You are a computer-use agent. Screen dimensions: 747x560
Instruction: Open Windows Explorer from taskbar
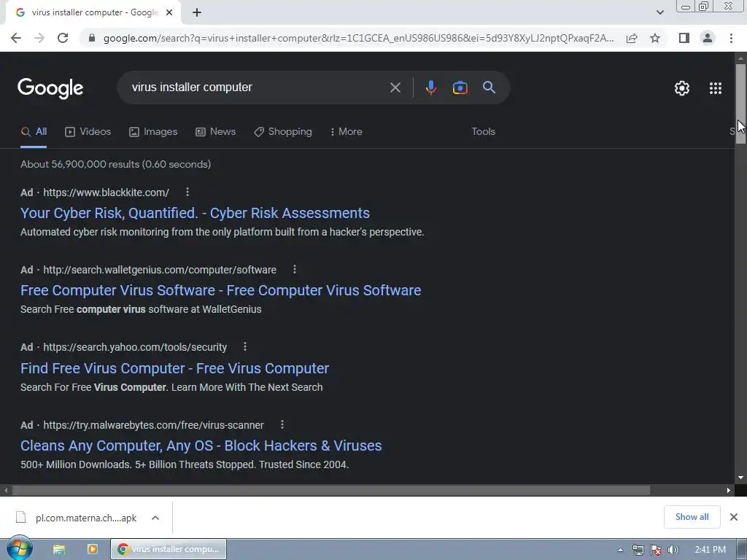pos(59,550)
